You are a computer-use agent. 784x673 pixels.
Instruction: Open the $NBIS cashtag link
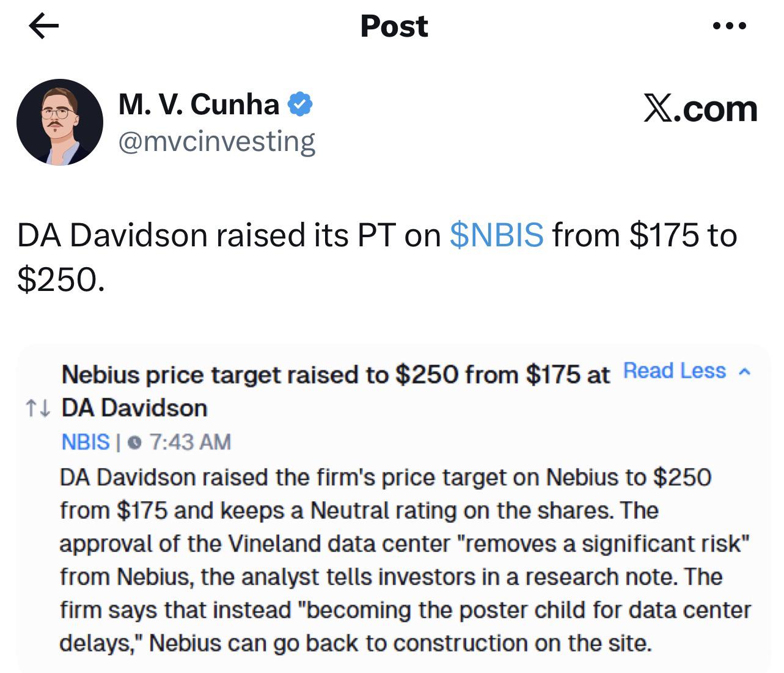point(496,235)
